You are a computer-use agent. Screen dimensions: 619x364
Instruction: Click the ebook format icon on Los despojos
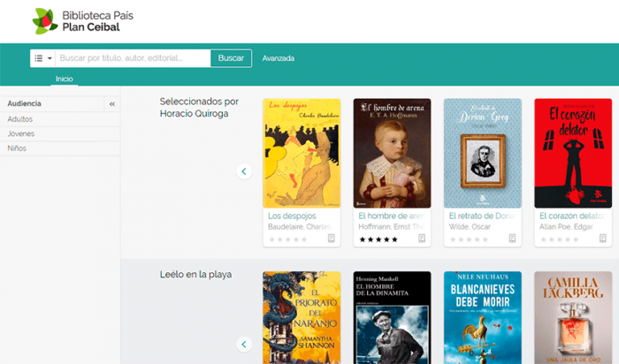332,239
